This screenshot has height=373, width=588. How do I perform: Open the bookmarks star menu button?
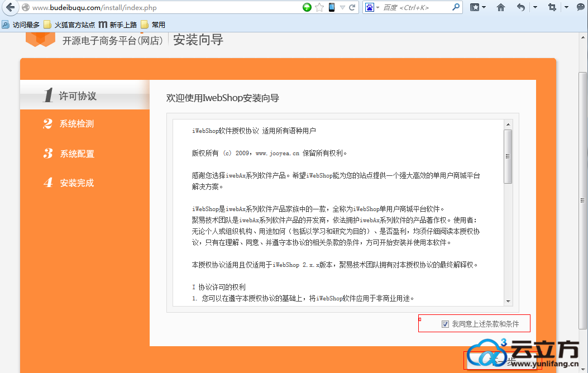475,7
